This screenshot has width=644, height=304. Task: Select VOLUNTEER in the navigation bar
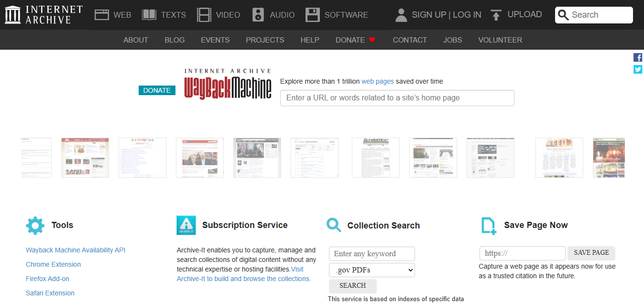[x=500, y=40]
